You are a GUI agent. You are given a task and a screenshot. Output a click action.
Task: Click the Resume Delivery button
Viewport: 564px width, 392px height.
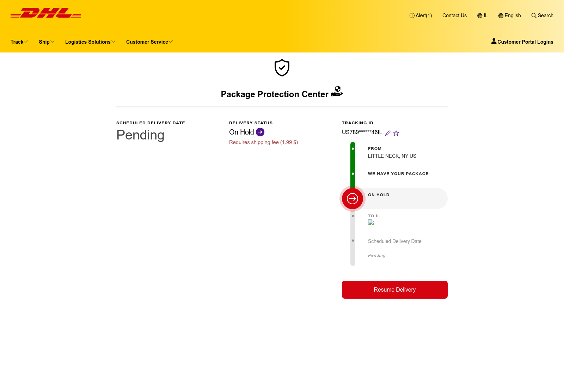[x=395, y=290]
